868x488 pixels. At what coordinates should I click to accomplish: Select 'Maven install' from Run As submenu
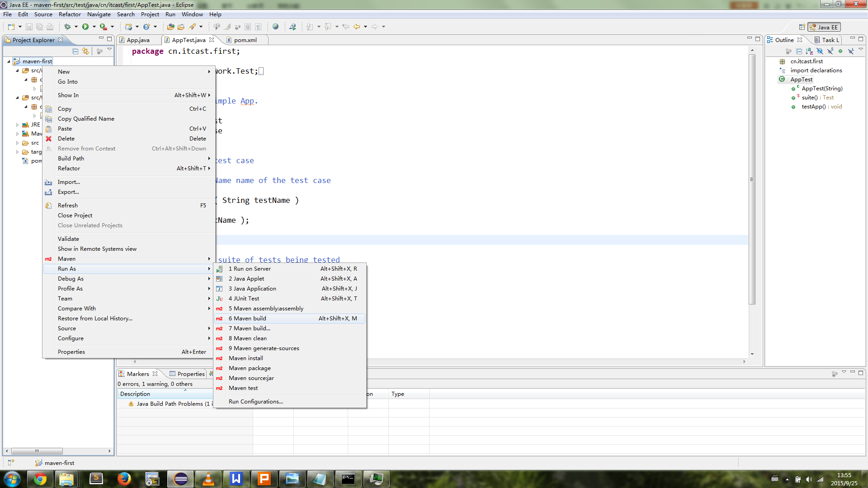245,358
